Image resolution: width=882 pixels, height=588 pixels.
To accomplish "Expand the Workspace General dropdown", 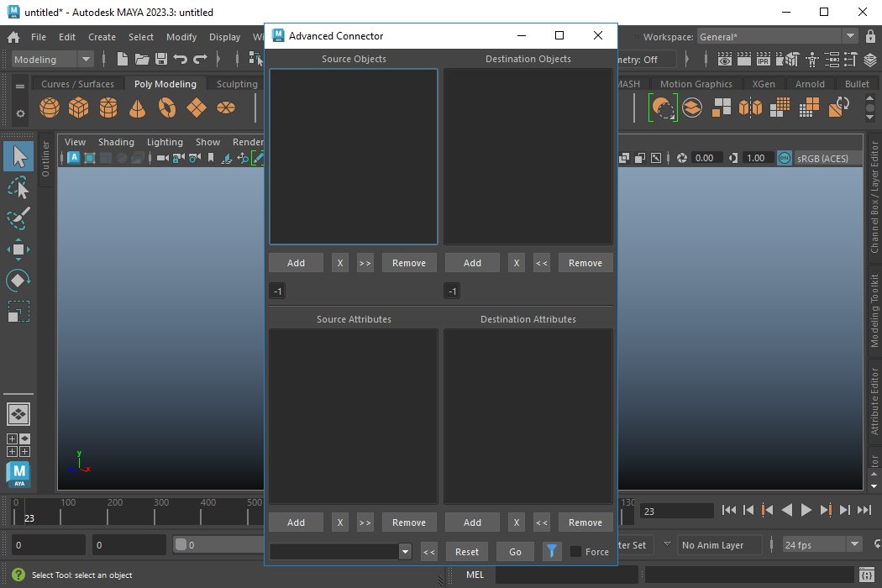I will tap(849, 37).
